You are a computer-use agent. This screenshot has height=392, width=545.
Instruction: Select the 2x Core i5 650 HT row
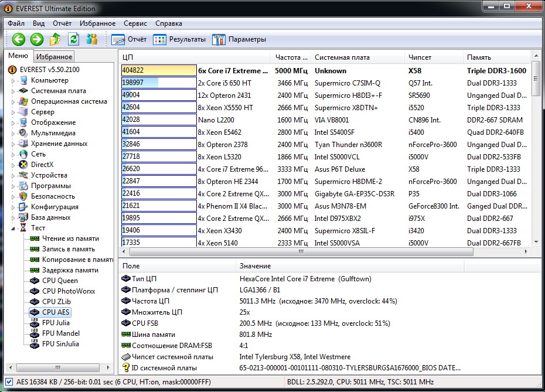pyautogui.click(x=326, y=83)
